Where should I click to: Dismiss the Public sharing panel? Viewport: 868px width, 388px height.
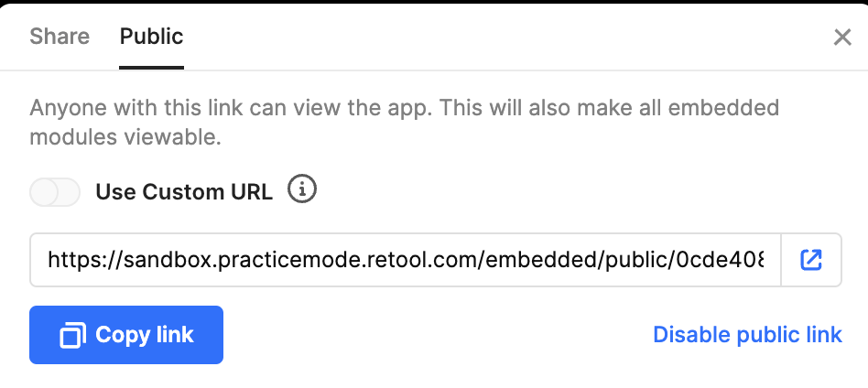click(842, 38)
